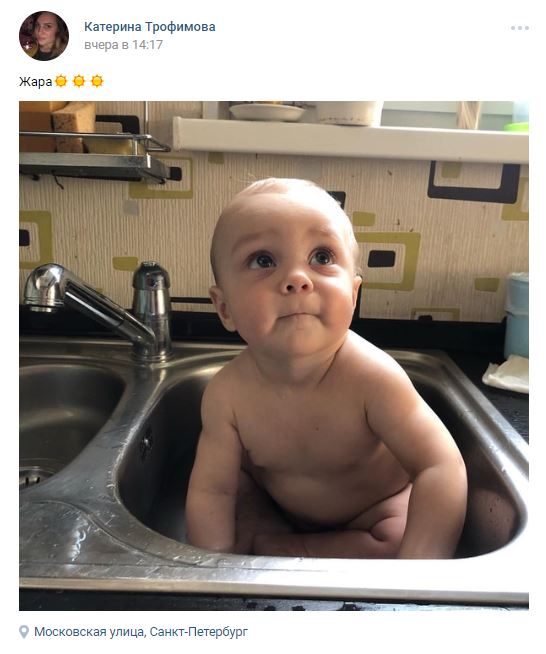Click the white napkin on the counter
The image size is (546, 654).
click(x=506, y=374)
